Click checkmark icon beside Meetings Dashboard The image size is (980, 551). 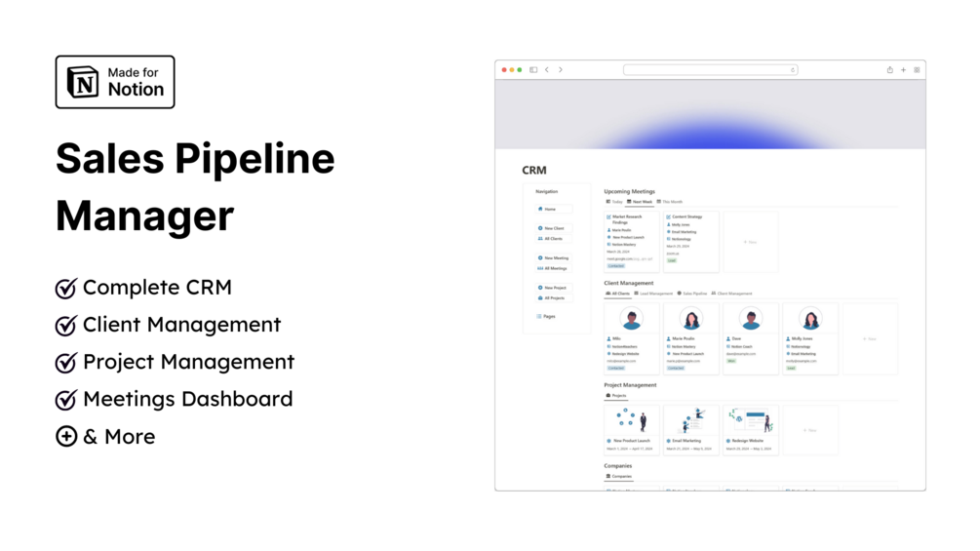pyautogui.click(x=65, y=399)
